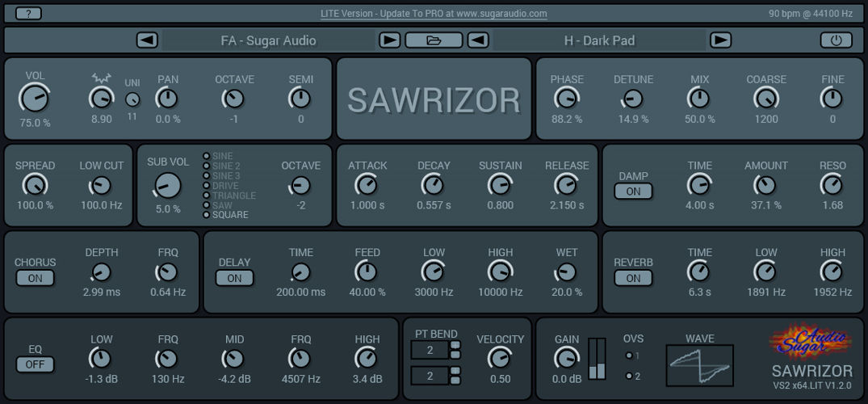
Task: Click the MIX knob
Action: coord(700,99)
